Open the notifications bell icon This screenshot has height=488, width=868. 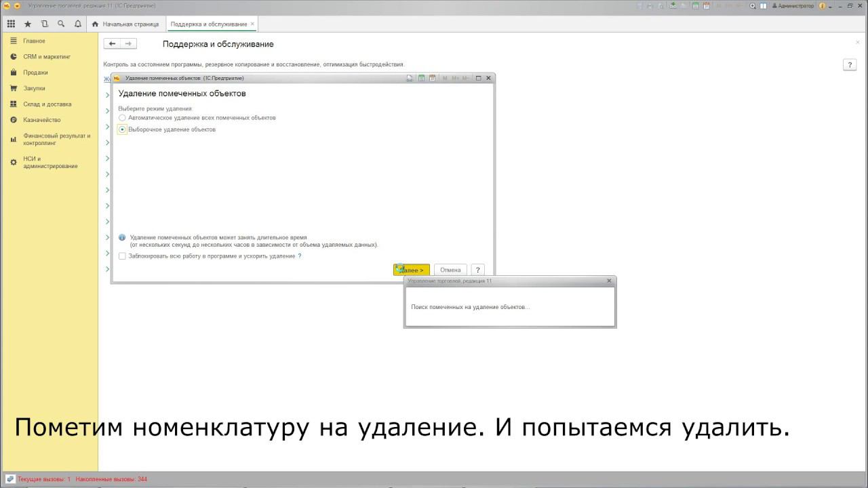click(78, 24)
